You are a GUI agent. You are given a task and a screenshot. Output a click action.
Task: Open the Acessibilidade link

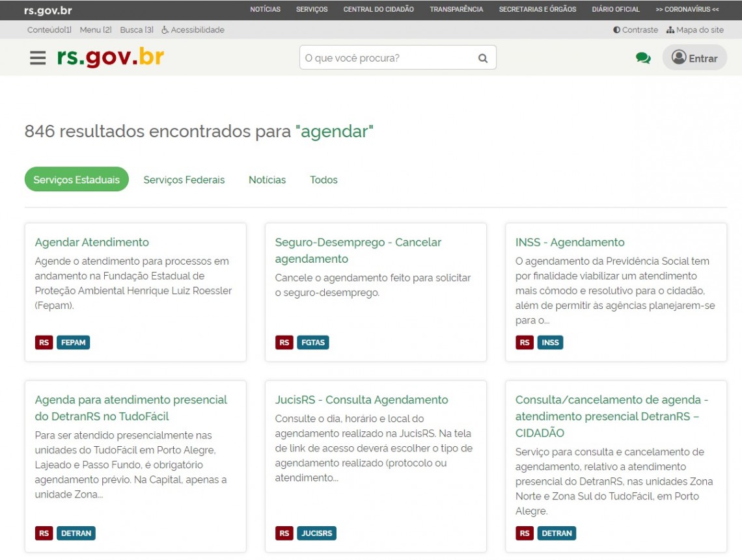193,30
